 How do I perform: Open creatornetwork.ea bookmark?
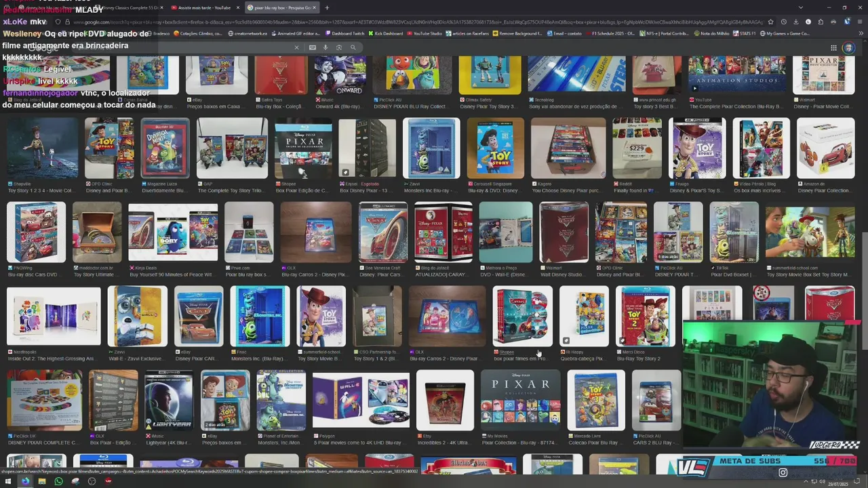(248, 33)
